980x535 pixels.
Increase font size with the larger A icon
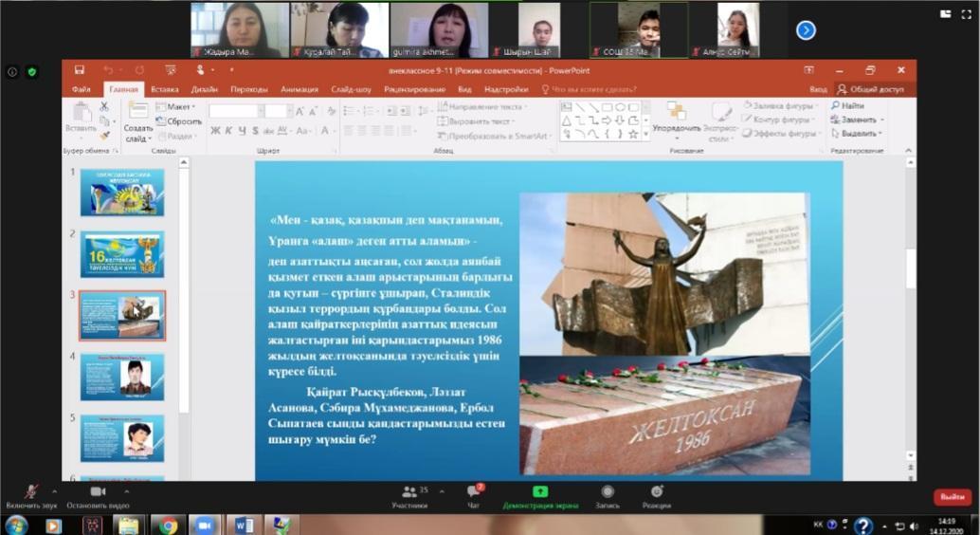click(299, 111)
